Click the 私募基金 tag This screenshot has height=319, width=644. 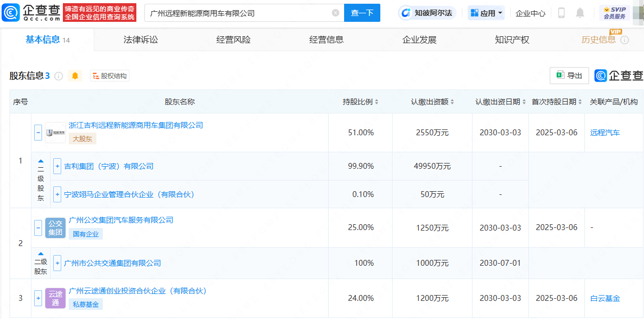point(85,304)
